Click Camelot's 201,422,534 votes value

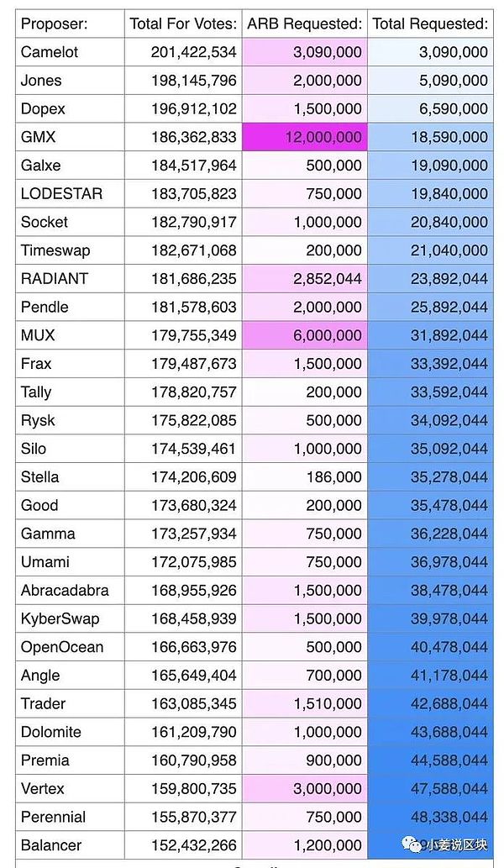point(193,52)
